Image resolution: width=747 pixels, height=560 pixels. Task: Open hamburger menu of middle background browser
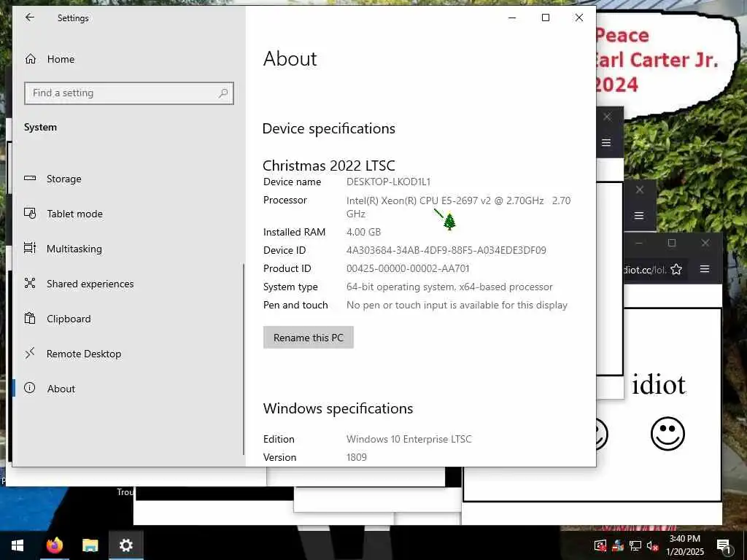tap(639, 216)
